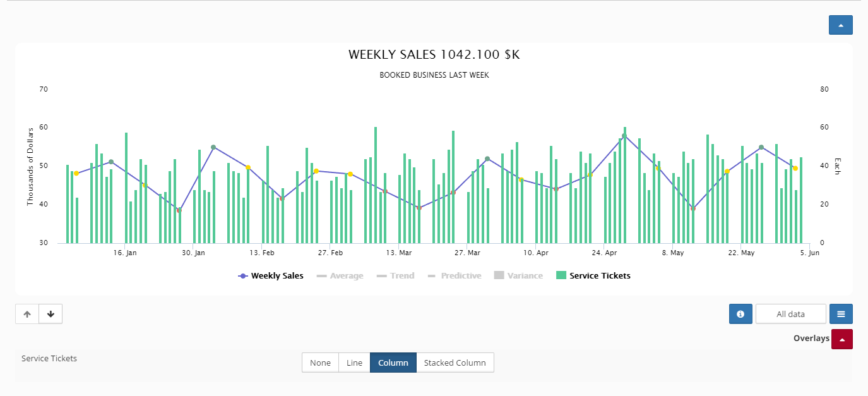Select Line overlay type

pyautogui.click(x=354, y=363)
